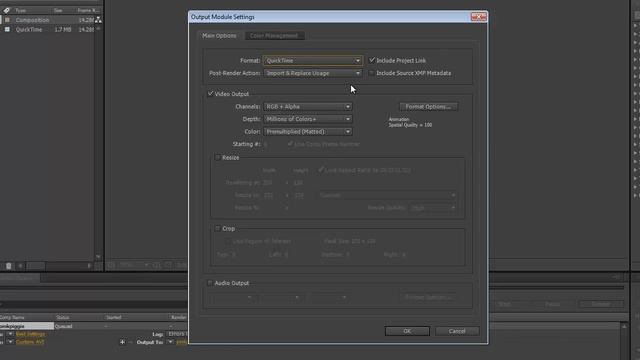Click the 1.7 MB size of QuickTime item
This screenshot has height=360, width=640.
point(63,30)
